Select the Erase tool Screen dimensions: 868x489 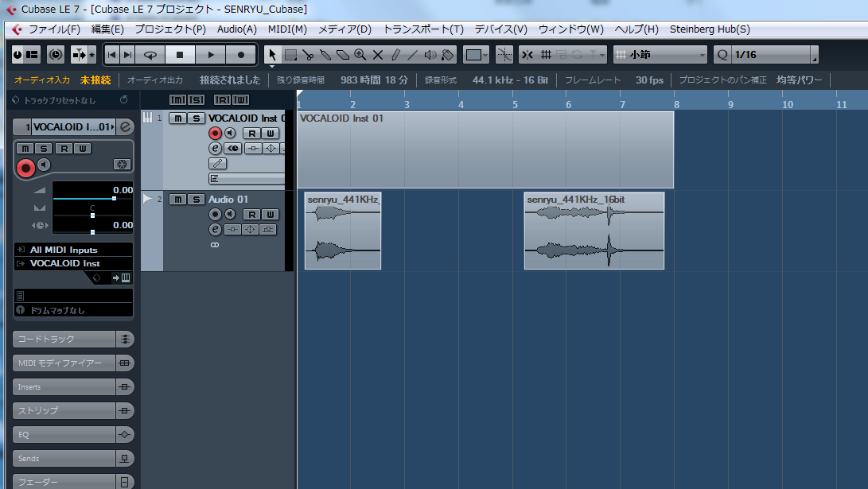coord(343,55)
